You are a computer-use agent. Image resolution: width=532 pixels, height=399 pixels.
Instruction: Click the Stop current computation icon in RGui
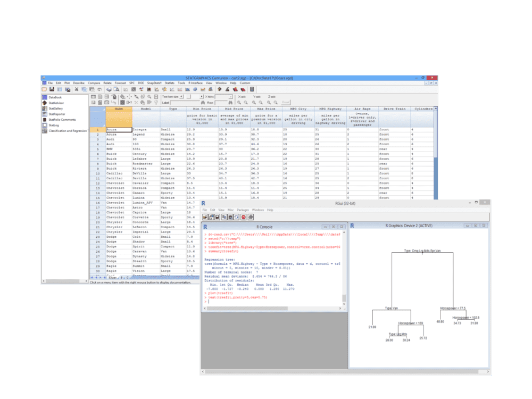pyautogui.click(x=244, y=217)
